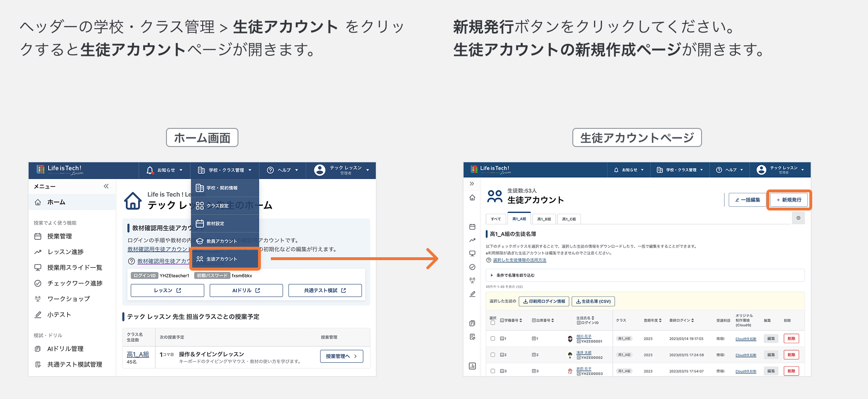Select 教材設定 in the open dropdown menu
Screen dimensions: 868x399
tap(225, 223)
